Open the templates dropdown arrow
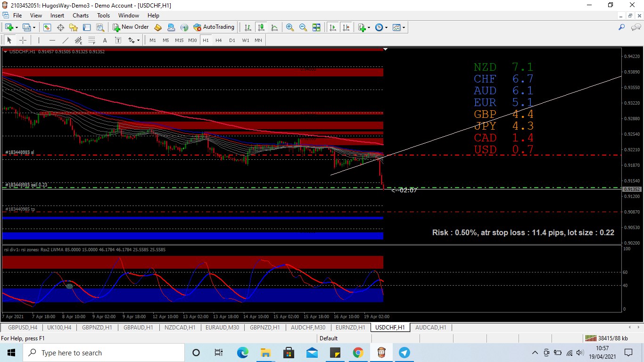This screenshot has width=644, height=362. point(404,27)
